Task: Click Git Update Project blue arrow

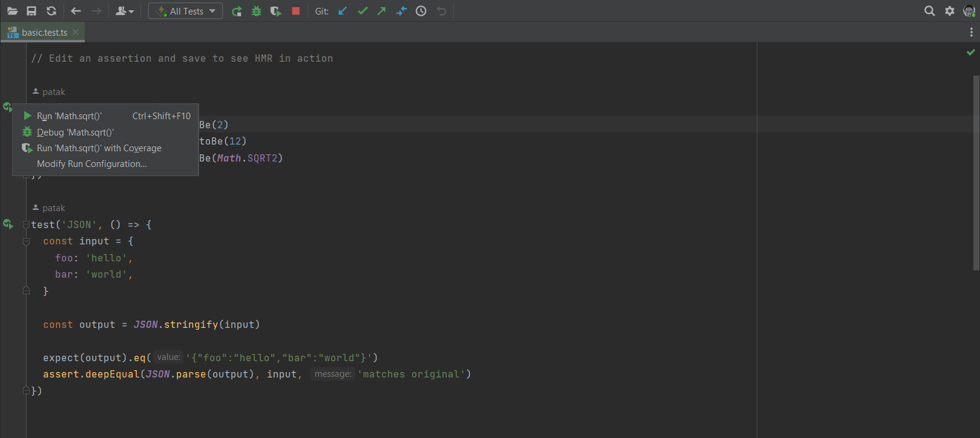Action: tap(342, 11)
